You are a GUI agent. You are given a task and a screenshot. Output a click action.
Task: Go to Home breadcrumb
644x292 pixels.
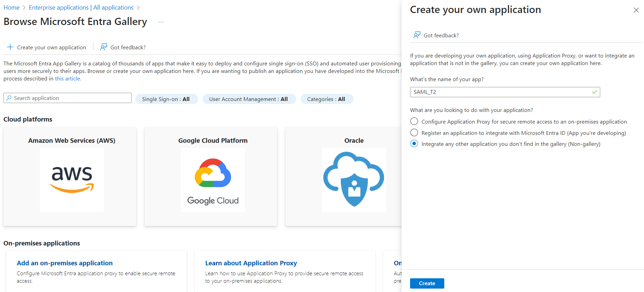click(11, 8)
